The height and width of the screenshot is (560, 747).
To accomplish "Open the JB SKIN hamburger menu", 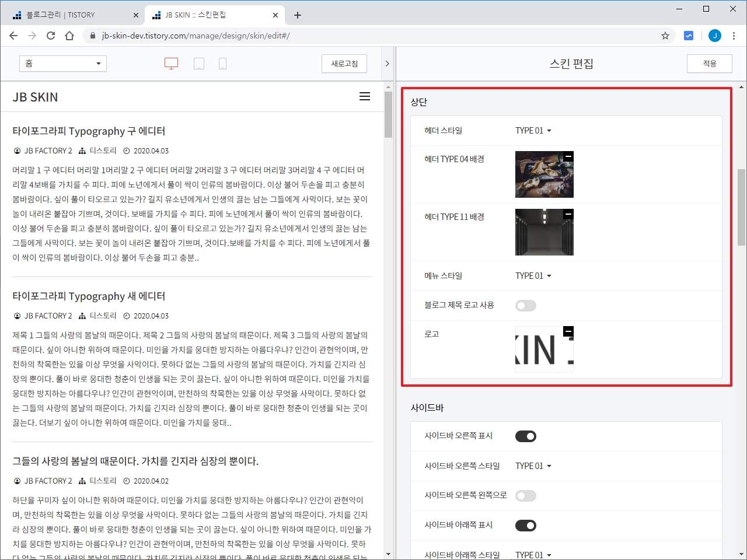I will [365, 96].
